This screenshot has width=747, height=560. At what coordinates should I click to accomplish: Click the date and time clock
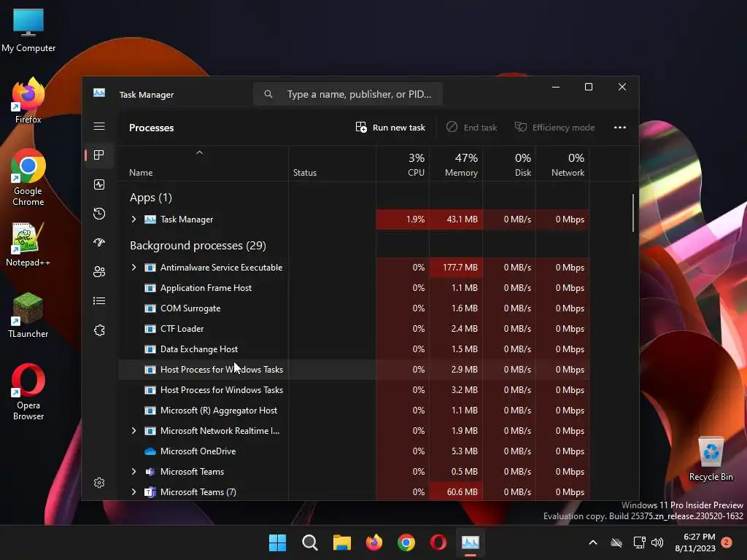pos(695,542)
